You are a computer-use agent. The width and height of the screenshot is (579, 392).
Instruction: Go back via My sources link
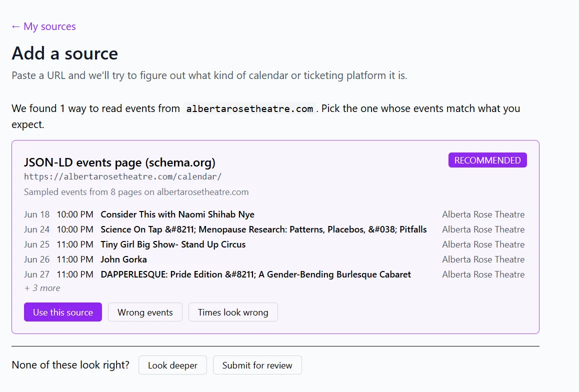pos(43,26)
